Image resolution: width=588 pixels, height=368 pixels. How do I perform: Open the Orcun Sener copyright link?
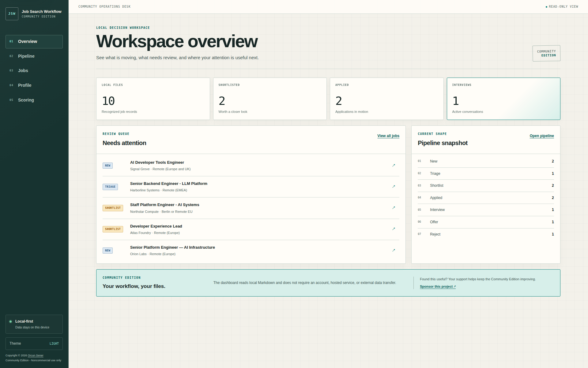tap(36, 355)
